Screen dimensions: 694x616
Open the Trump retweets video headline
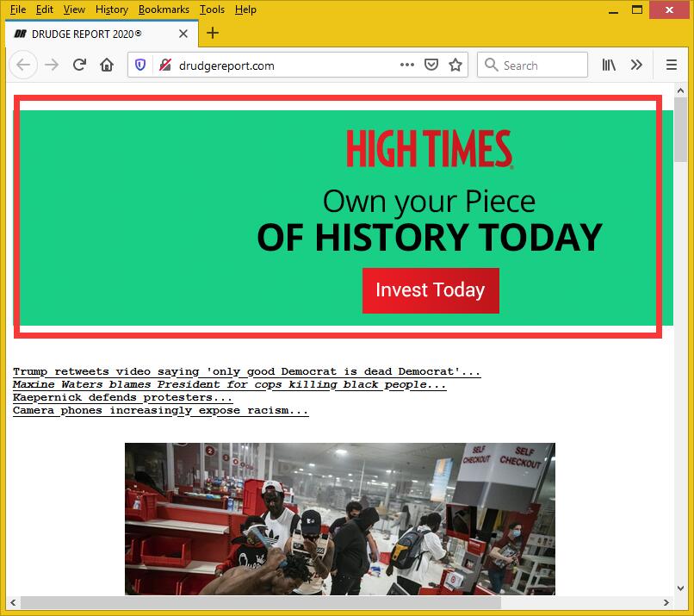click(x=246, y=371)
